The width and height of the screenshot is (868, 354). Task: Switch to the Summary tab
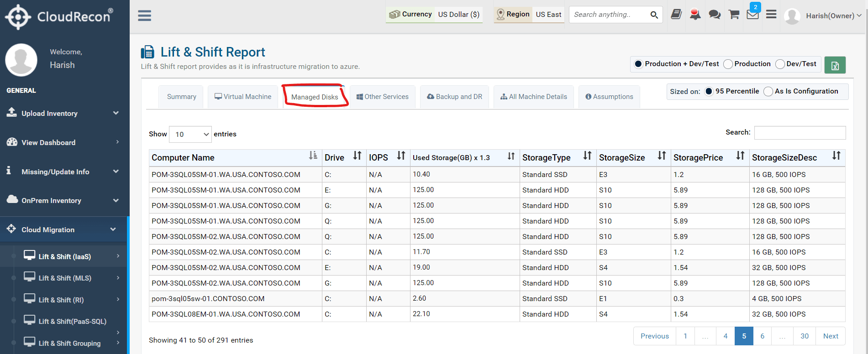click(x=181, y=97)
